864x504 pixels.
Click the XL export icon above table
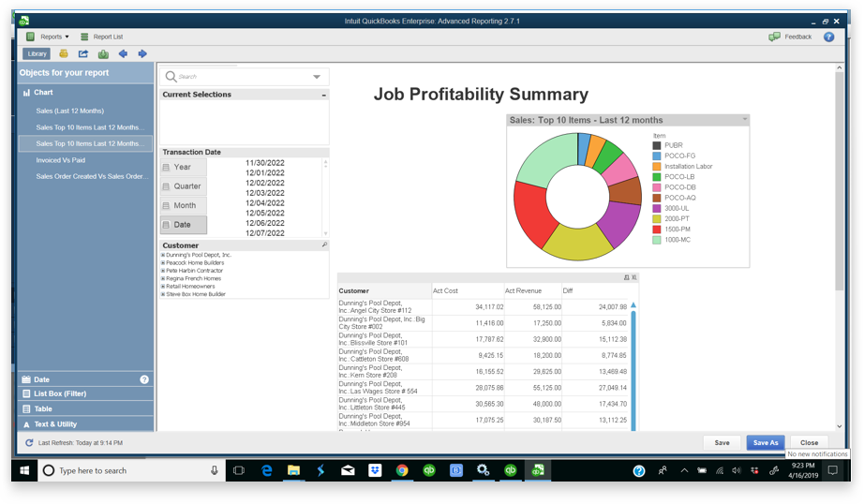pos(634,277)
